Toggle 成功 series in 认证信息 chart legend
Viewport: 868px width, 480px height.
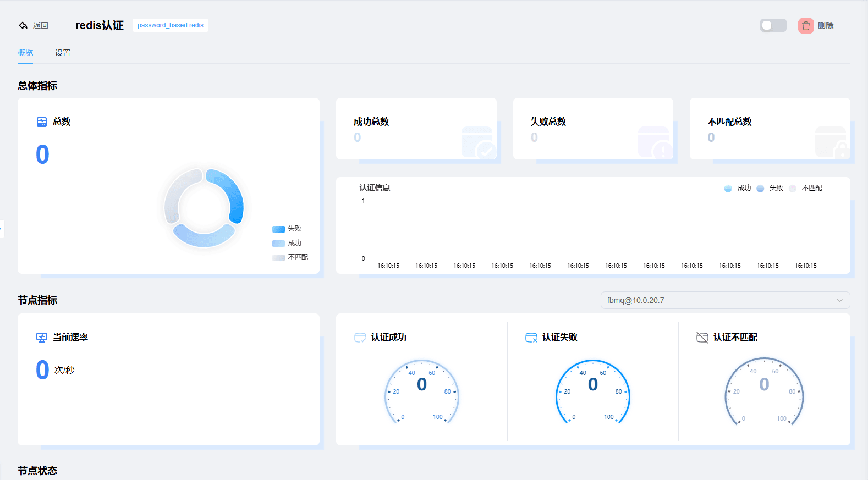[x=738, y=188]
